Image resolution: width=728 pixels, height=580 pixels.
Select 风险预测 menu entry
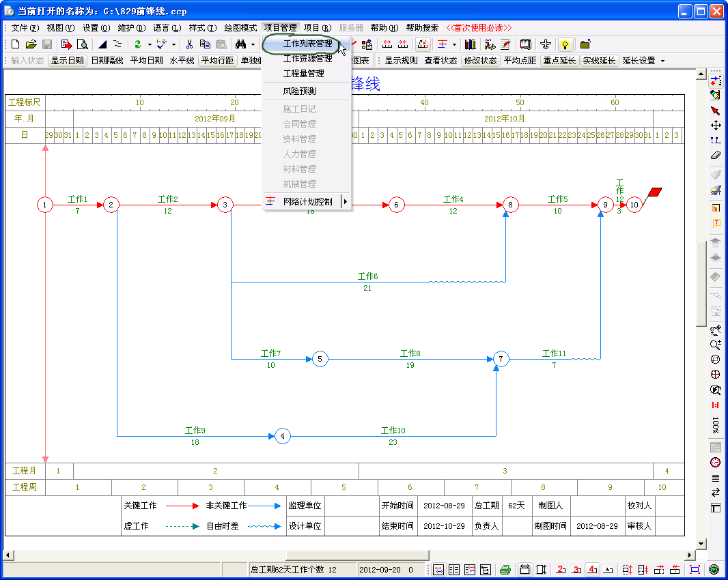307,91
